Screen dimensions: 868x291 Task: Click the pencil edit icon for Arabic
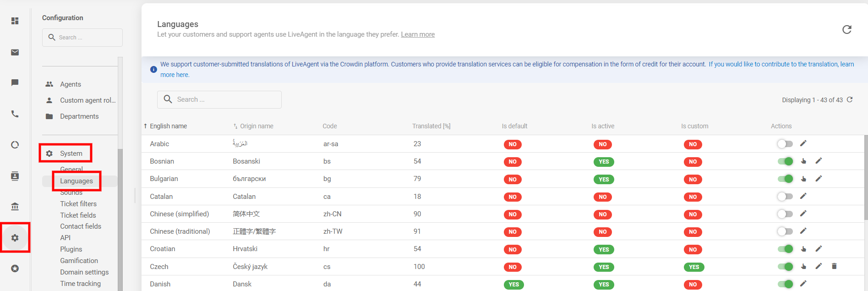pos(803,143)
